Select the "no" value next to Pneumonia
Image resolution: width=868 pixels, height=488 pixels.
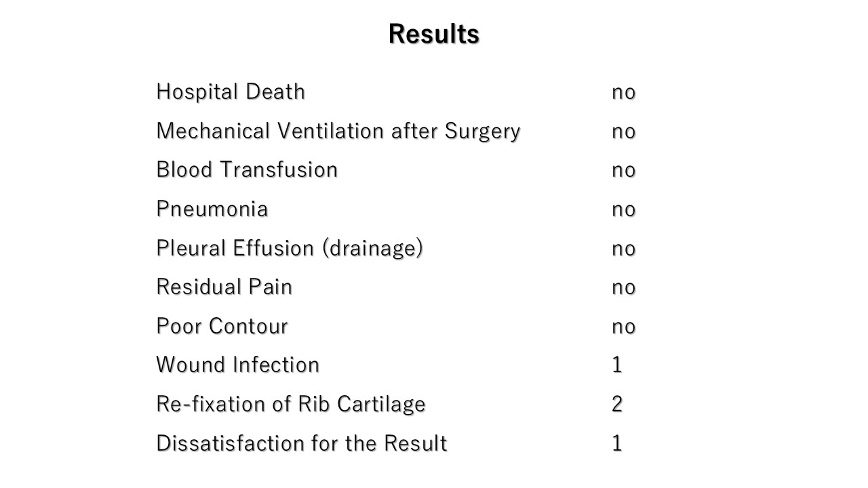pyautogui.click(x=623, y=209)
